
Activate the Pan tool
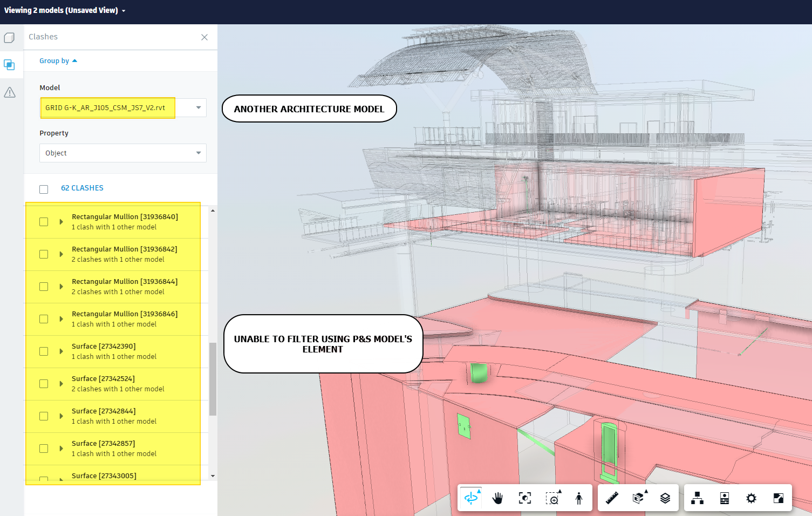497,498
